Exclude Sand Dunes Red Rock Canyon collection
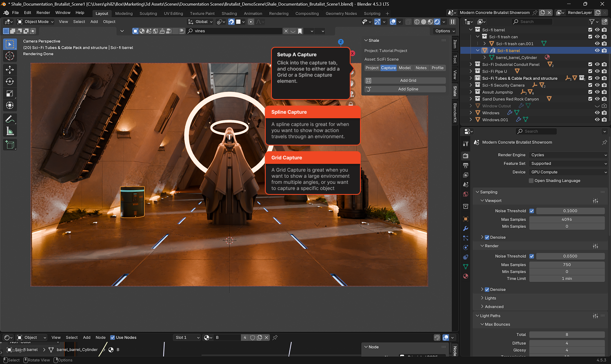The height and width of the screenshot is (364, 611). (590, 99)
